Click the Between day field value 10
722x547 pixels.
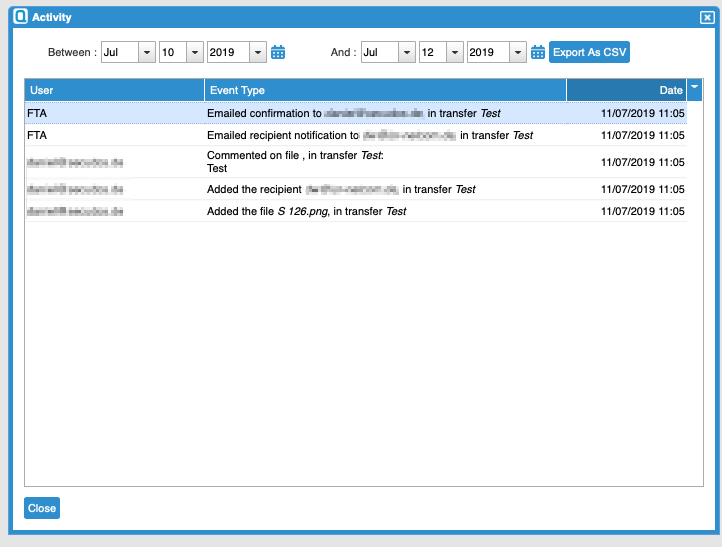(173, 52)
